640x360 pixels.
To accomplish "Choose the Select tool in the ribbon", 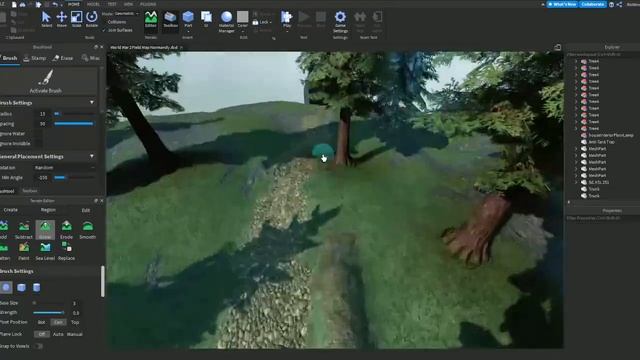I will point(46,19).
